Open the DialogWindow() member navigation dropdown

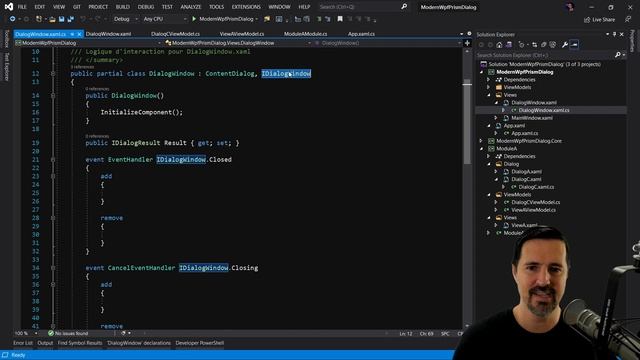460,43
